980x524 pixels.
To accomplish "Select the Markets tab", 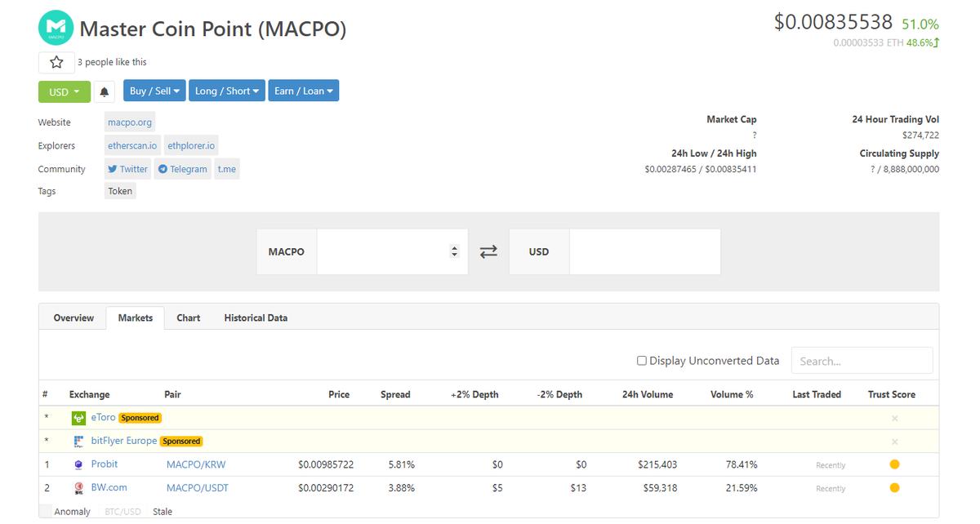I will [136, 318].
